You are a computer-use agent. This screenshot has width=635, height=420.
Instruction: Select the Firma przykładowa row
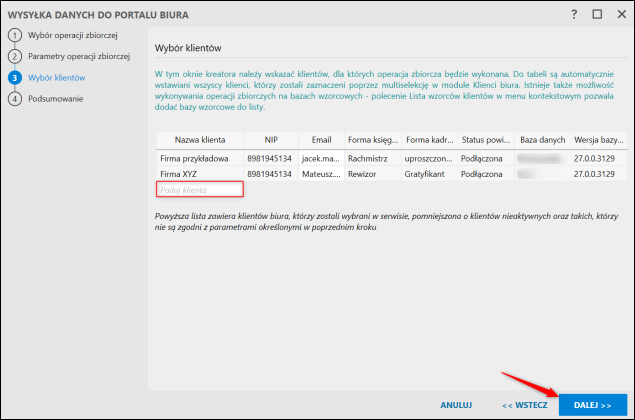click(391, 158)
